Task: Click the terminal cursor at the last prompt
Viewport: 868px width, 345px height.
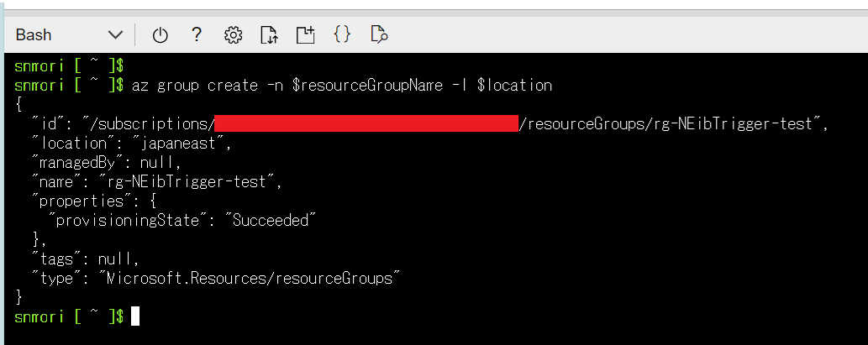Action: click(134, 316)
